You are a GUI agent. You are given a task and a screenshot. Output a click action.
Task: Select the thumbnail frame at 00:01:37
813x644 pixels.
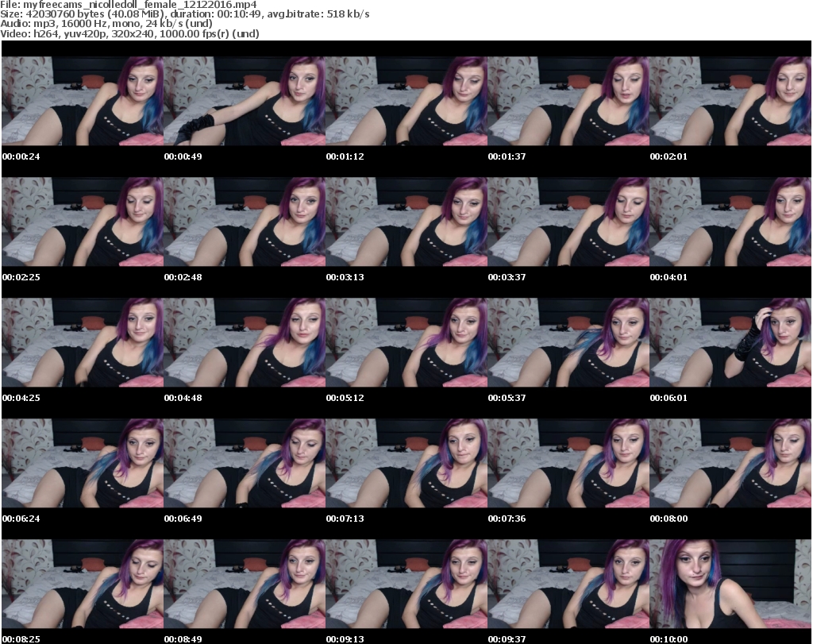(568, 101)
